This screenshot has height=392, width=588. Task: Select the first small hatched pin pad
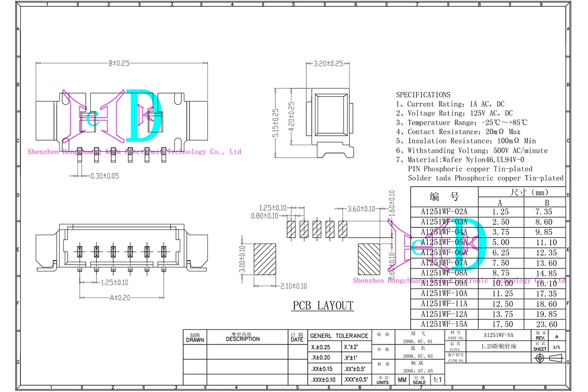click(x=291, y=229)
